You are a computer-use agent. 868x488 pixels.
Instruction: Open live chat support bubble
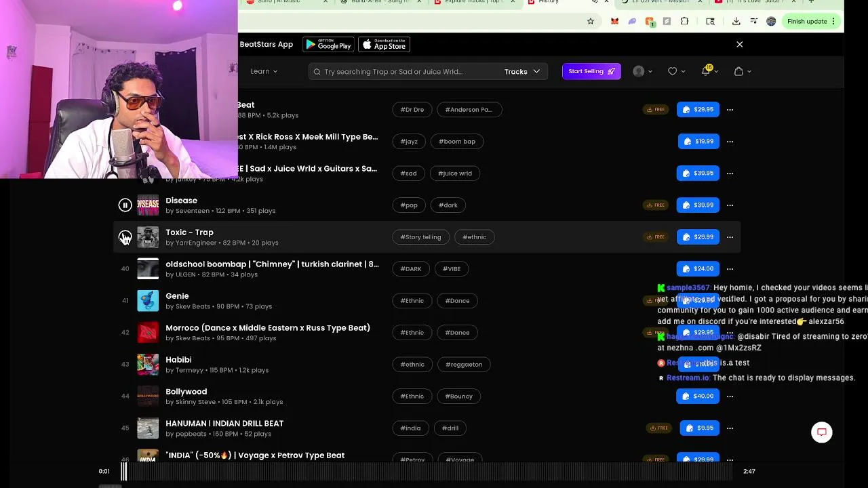coord(822,432)
